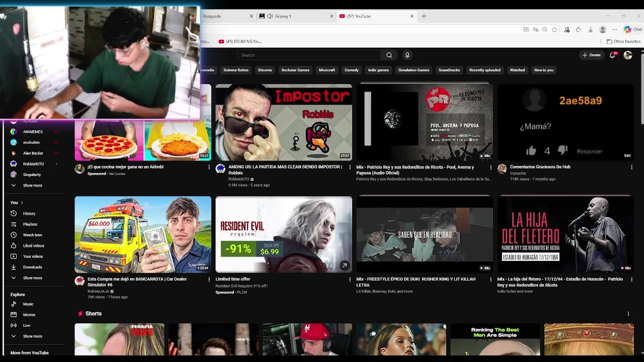Expand the You section chevron
644x362 pixels.
click(22, 203)
